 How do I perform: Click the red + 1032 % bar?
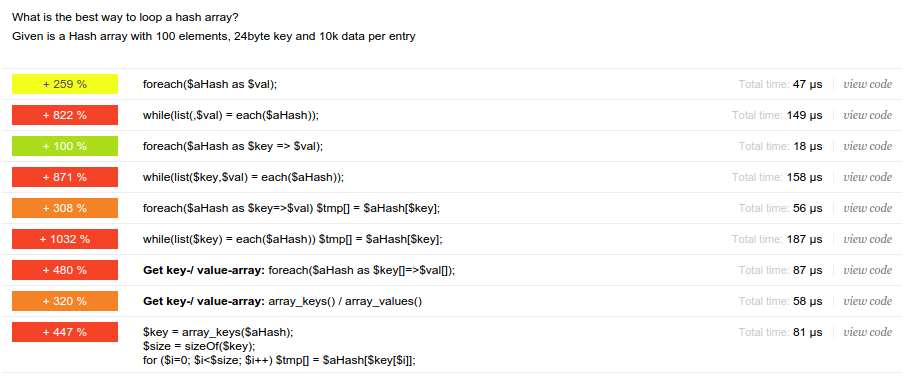[x=65, y=239]
